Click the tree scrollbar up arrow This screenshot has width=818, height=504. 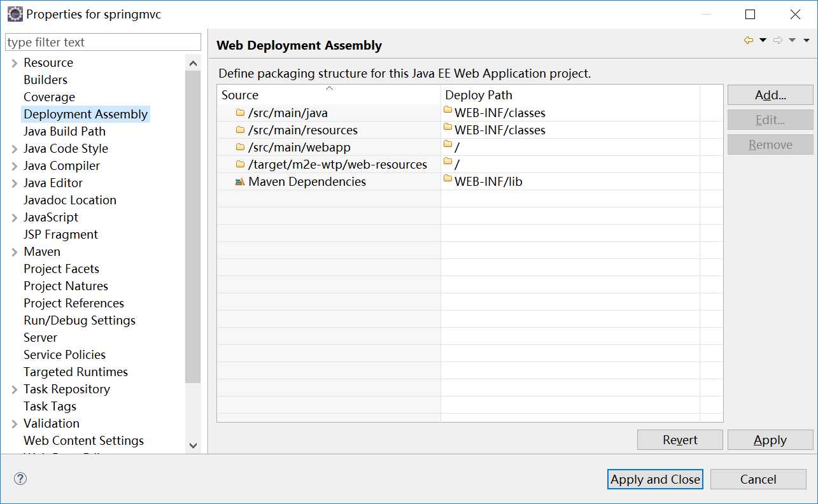coord(193,62)
